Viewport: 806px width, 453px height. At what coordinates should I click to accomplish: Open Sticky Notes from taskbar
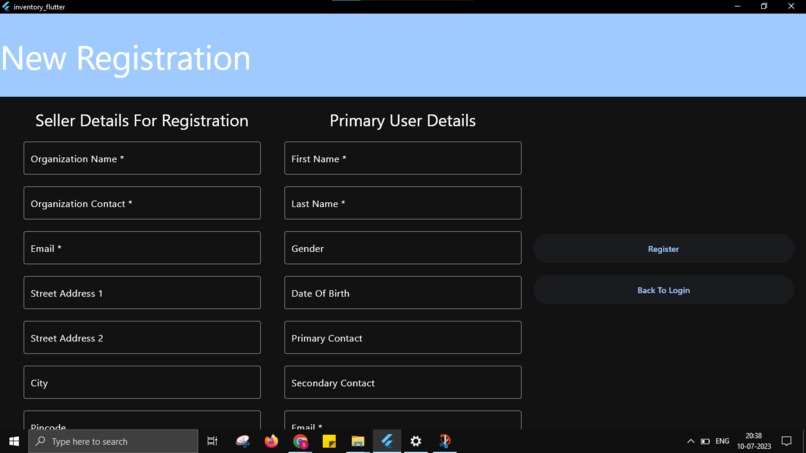[329, 441]
